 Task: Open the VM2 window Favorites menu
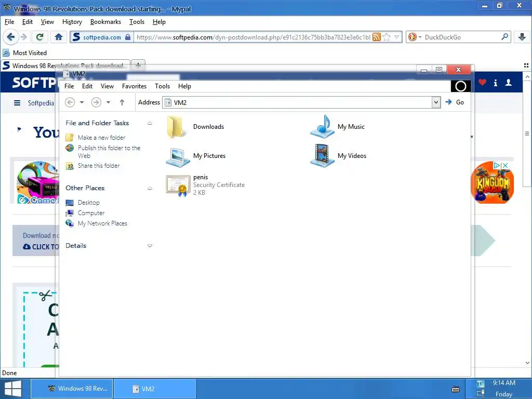click(134, 86)
